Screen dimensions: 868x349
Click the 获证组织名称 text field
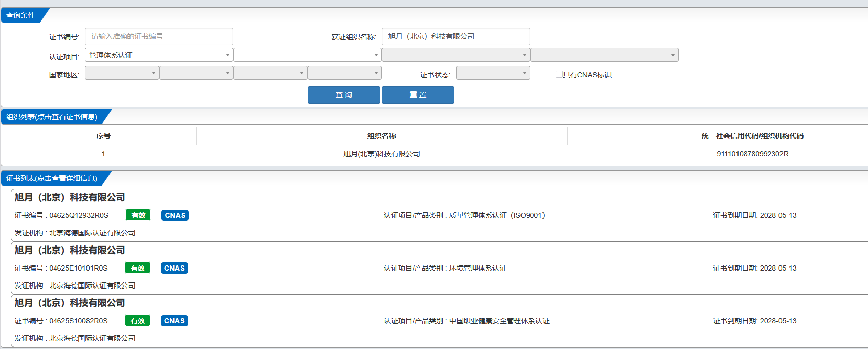pos(455,36)
